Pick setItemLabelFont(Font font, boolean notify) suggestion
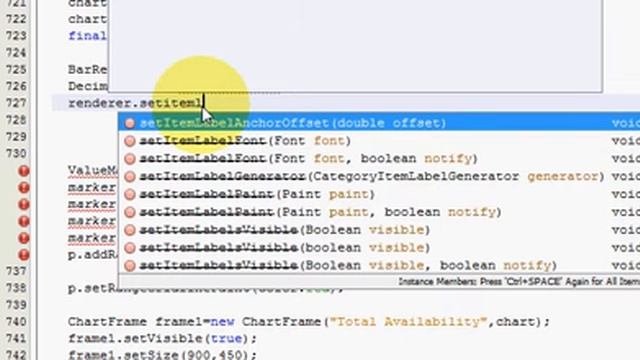Image resolution: width=640 pixels, height=360 pixels. (x=380, y=158)
